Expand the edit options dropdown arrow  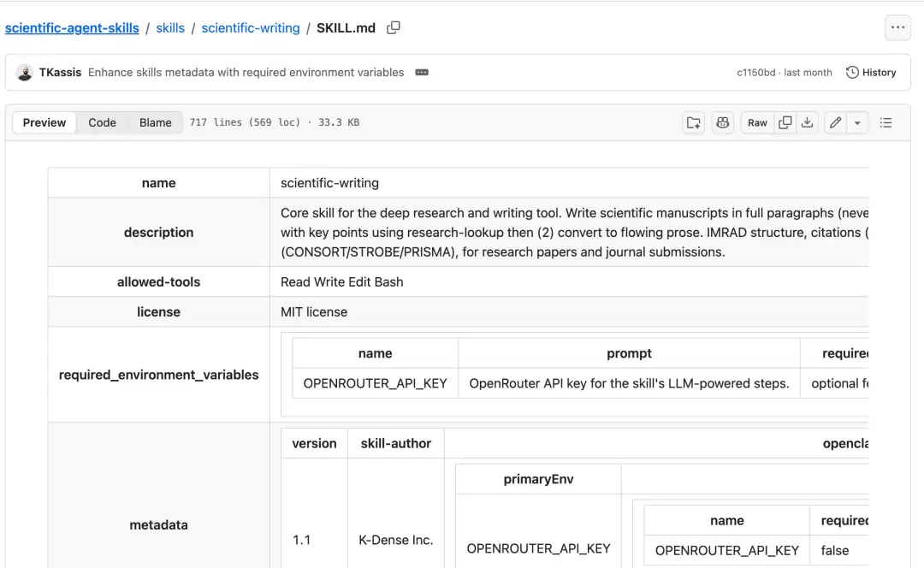[857, 122]
